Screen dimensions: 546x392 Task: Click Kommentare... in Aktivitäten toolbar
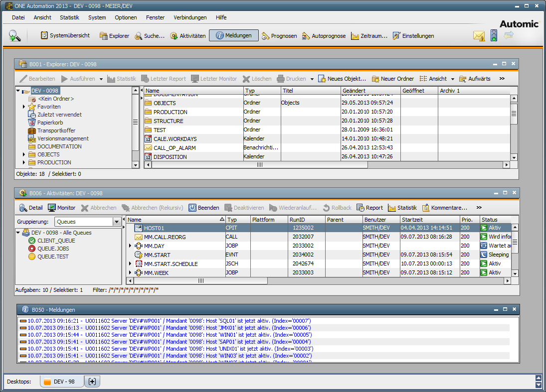coord(445,208)
